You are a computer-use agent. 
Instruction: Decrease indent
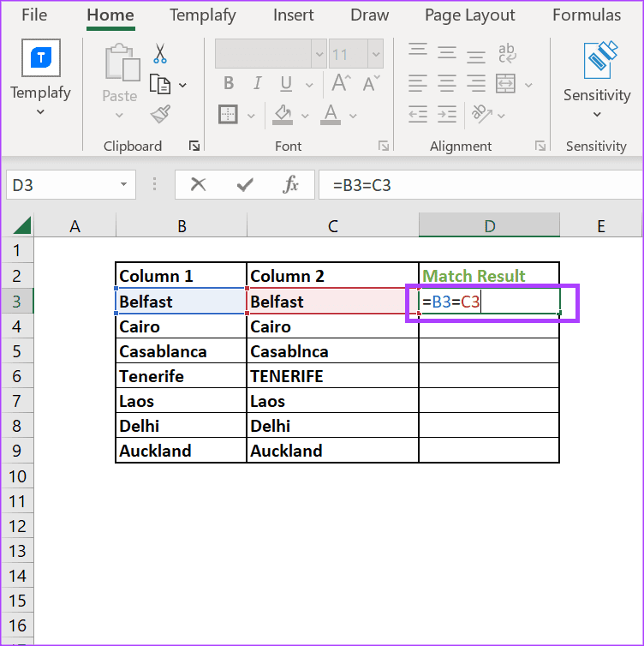pos(418,114)
